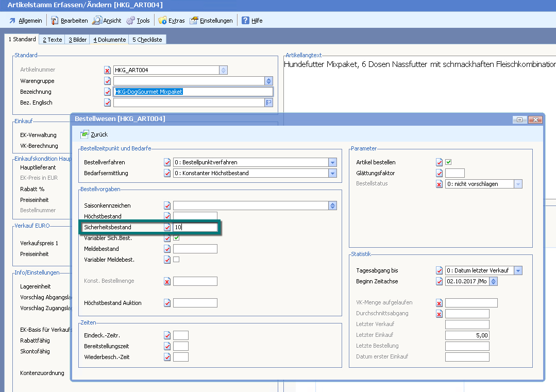Click the green Zurück back arrow icon

85,134
